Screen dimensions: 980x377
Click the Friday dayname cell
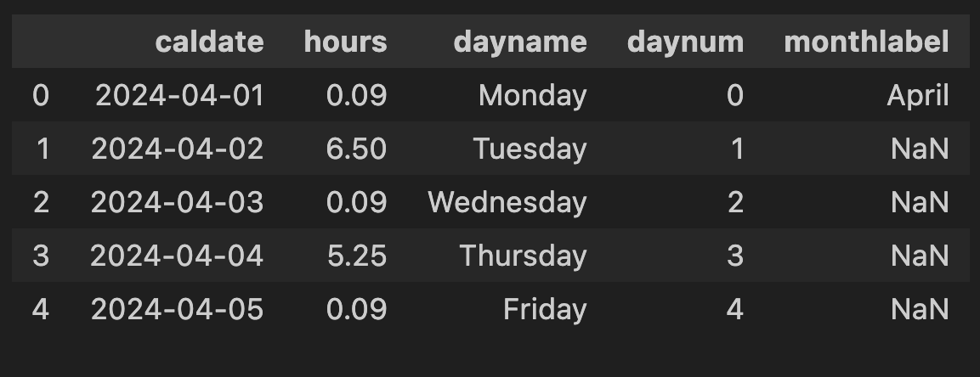(545, 310)
